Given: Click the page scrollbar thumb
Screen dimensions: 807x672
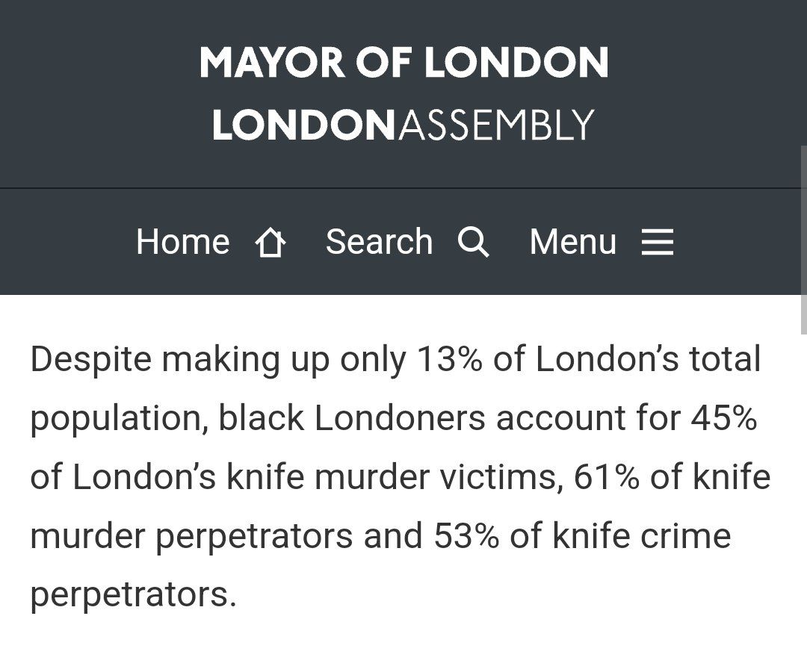Looking at the screenshot, I should pos(803,239).
